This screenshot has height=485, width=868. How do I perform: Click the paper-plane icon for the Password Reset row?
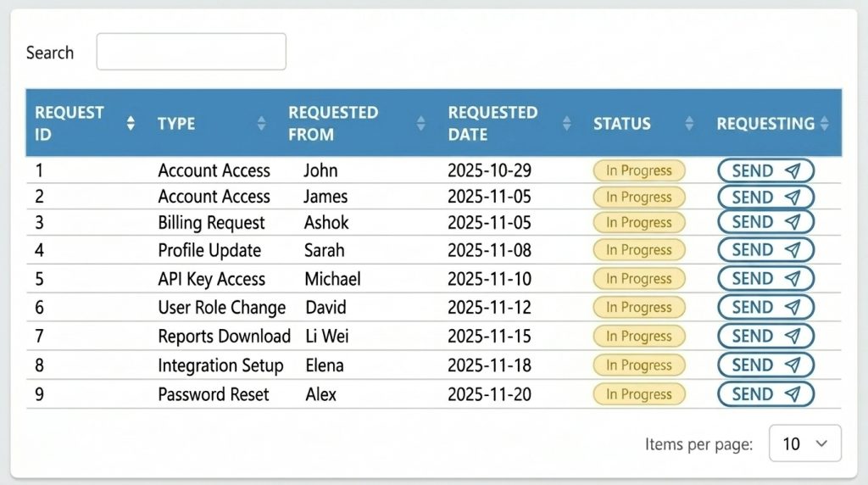click(x=793, y=394)
